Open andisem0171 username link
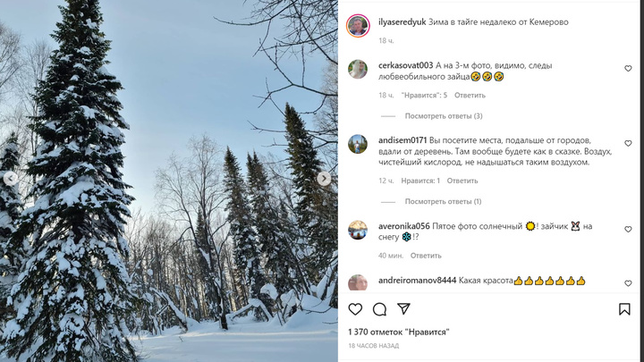 pyautogui.click(x=402, y=140)
